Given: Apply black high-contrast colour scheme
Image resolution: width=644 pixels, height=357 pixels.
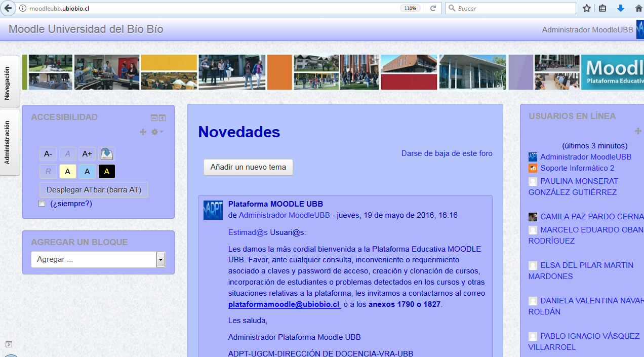Looking at the screenshot, I should pos(107,172).
